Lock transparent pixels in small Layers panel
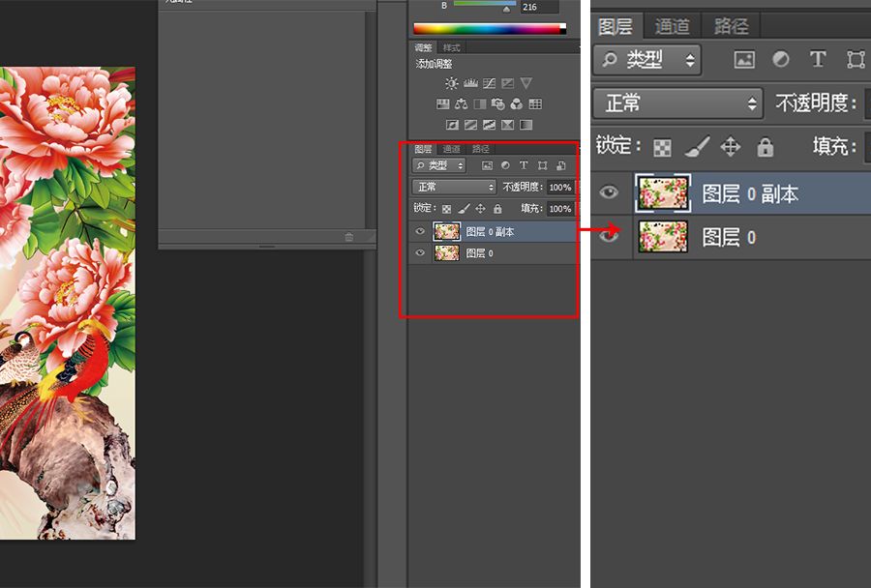 (x=446, y=209)
